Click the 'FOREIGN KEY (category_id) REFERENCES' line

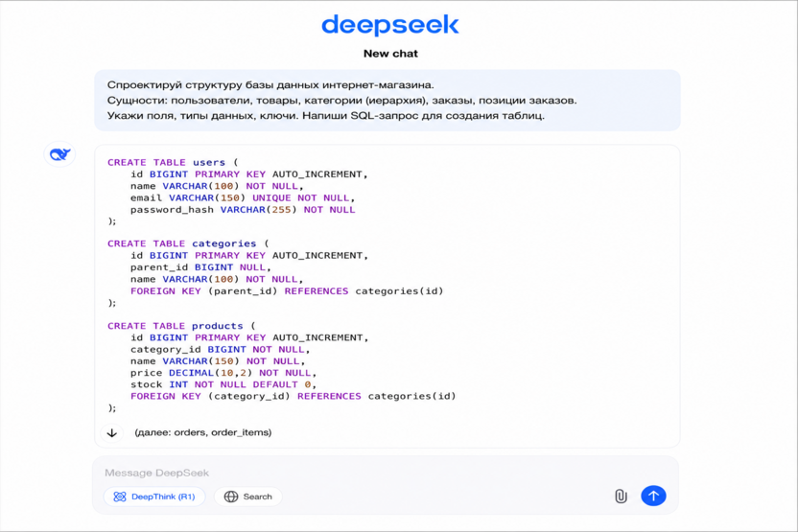pos(293,396)
